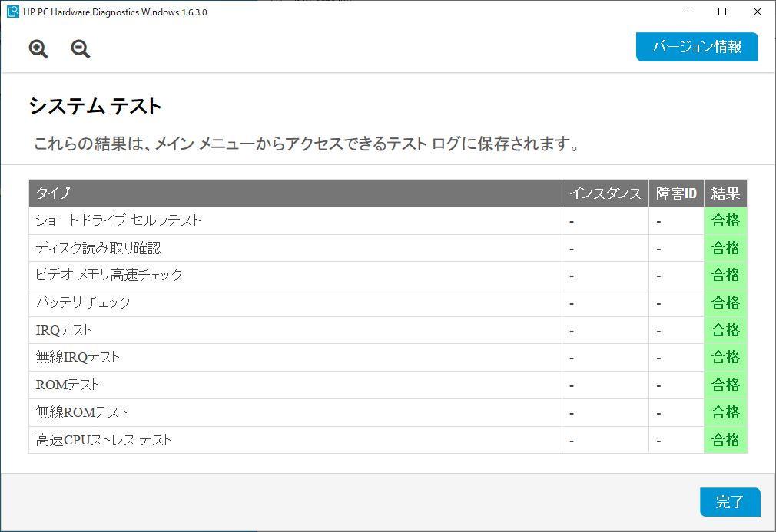This screenshot has width=776, height=532.
Task: Click the HP diagnostics app icon in title bar
Action: coord(13,12)
